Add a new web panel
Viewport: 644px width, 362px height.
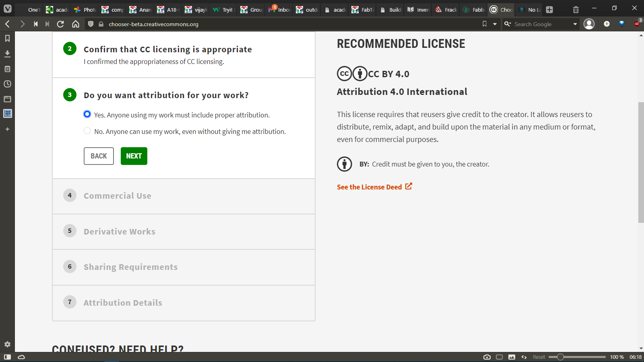coord(7,129)
